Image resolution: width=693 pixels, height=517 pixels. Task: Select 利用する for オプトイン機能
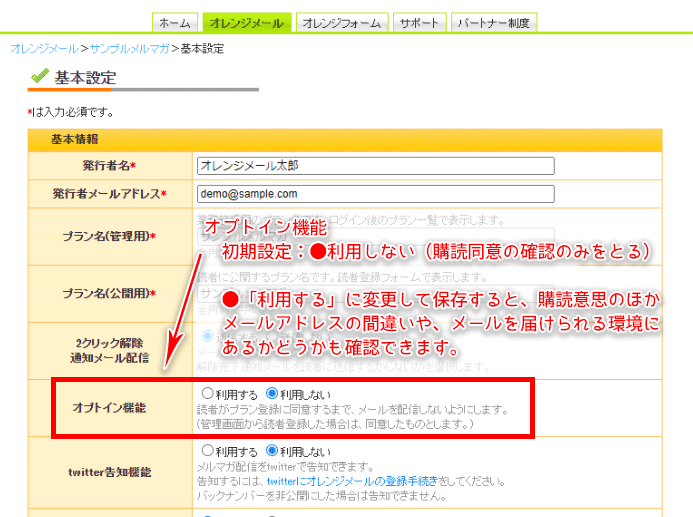[x=208, y=393]
